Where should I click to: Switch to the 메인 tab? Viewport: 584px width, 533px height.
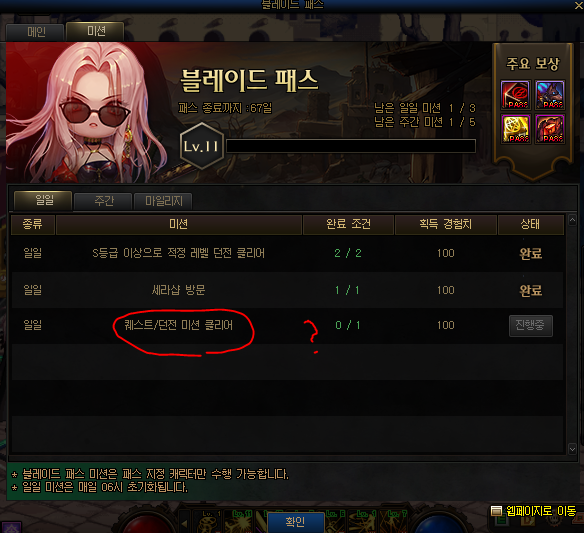tap(35, 32)
